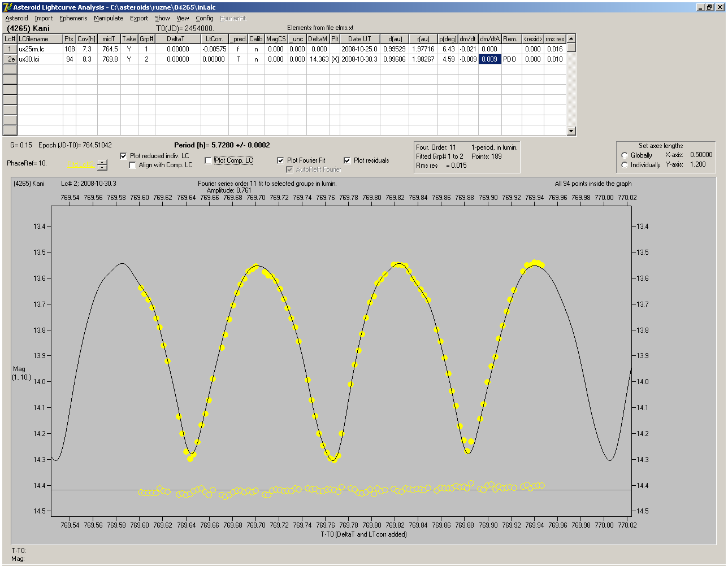Toggle the Plot residuals checkbox
Viewport: 728px width, 566px height.
coord(347,160)
